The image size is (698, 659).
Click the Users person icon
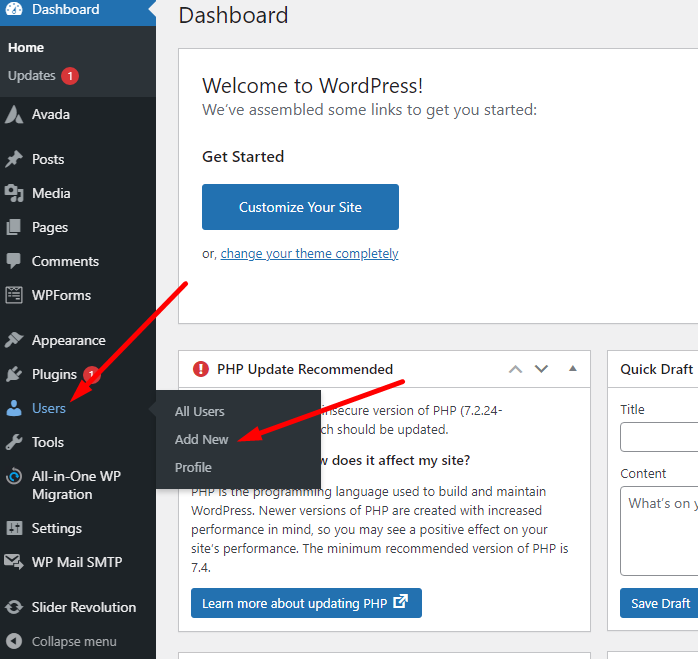(x=14, y=408)
